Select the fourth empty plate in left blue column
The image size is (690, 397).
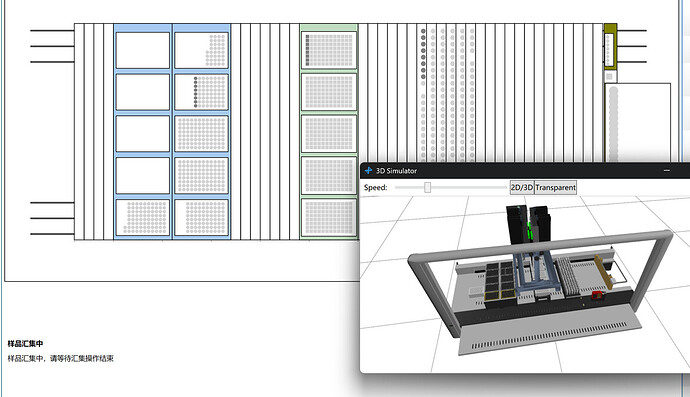[143, 176]
